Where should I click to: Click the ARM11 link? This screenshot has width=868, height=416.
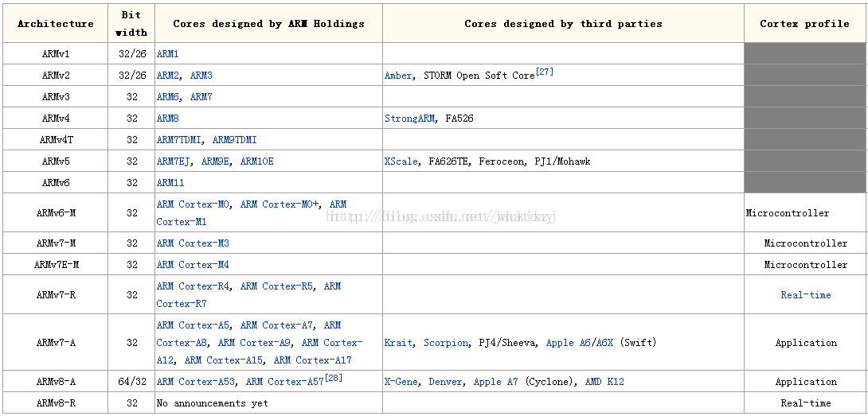pyautogui.click(x=170, y=183)
